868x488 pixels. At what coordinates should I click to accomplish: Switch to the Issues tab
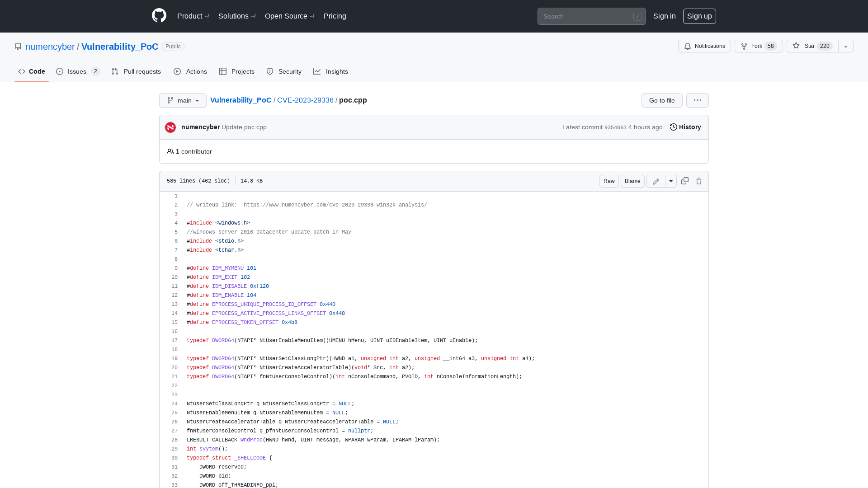point(78,71)
